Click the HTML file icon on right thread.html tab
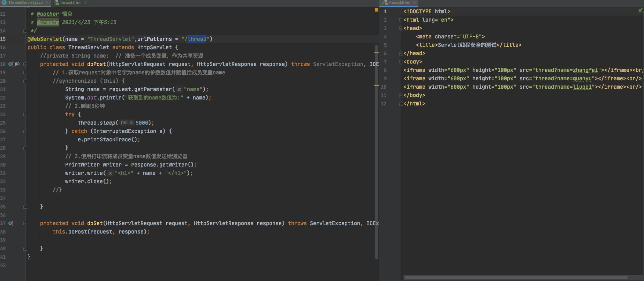Image resolution: width=644 pixels, height=281 pixels. [385, 2]
